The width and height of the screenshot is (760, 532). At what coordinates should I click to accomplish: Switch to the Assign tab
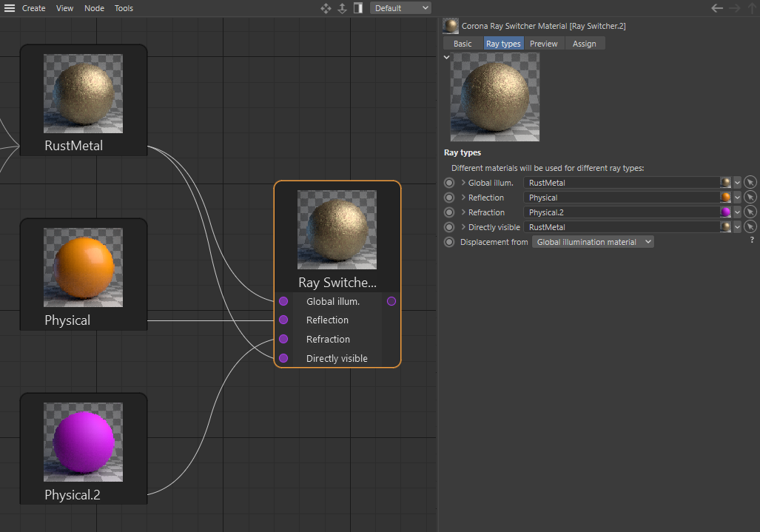584,44
